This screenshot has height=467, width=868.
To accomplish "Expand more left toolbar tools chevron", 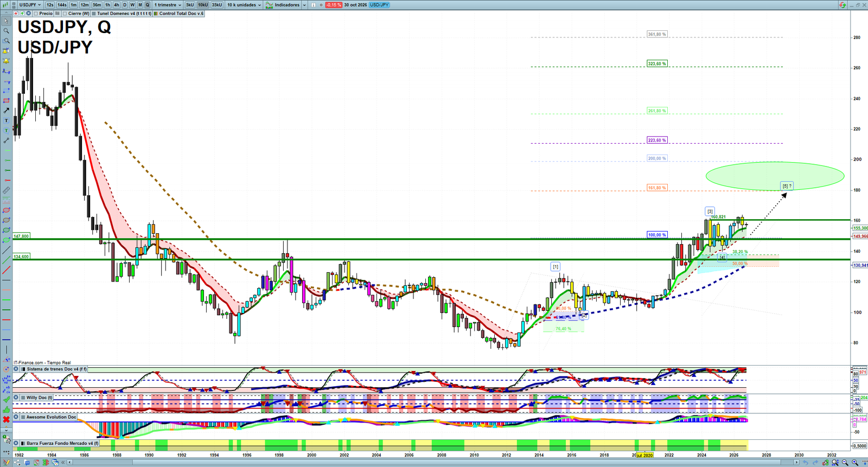I will tap(7, 431).
